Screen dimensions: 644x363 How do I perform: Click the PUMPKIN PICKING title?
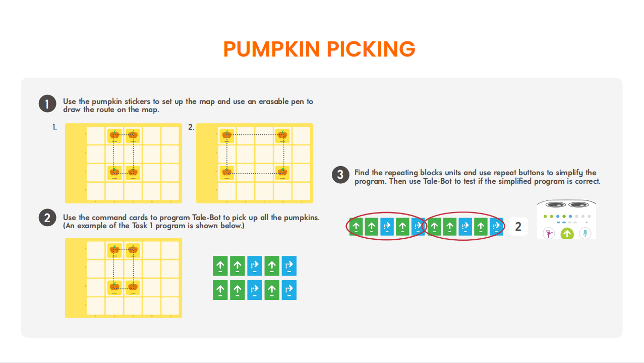pyautogui.click(x=319, y=49)
